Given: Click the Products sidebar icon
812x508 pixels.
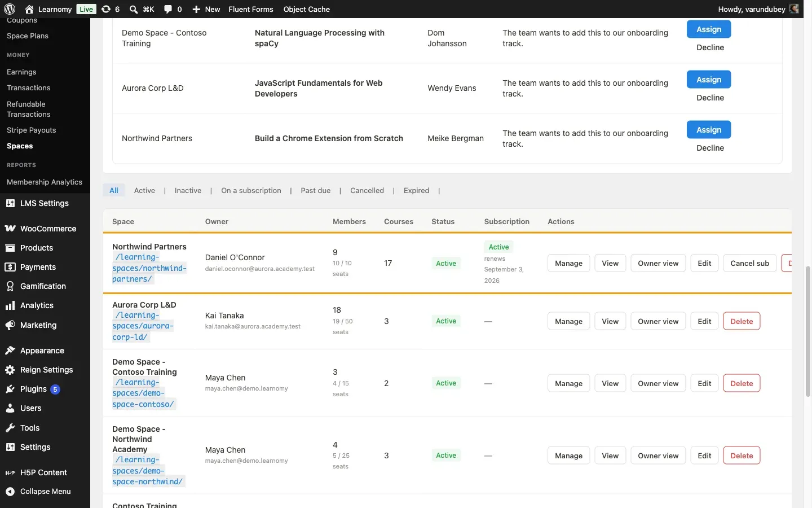Looking at the screenshot, I should point(10,248).
